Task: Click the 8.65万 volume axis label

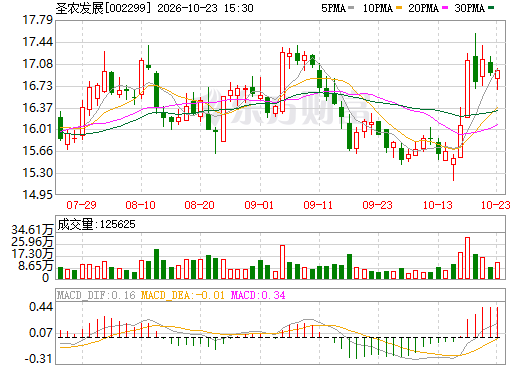Action: [36, 266]
